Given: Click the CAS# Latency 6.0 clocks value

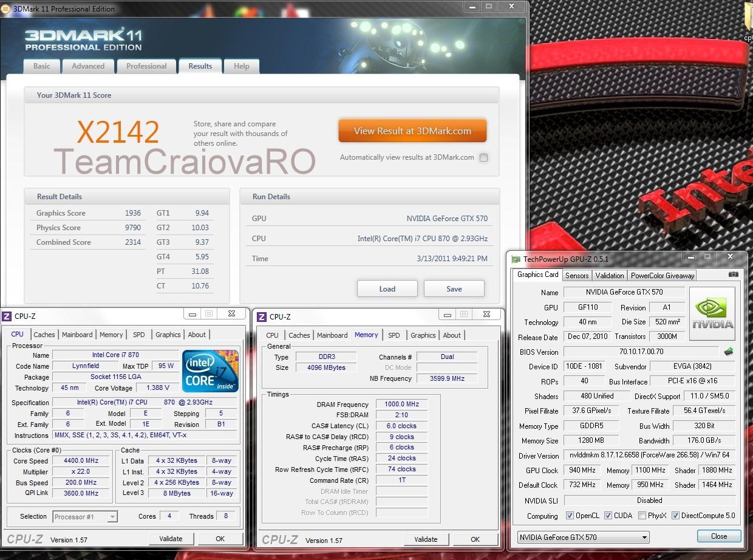Looking at the screenshot, I should tap(402, 426).
